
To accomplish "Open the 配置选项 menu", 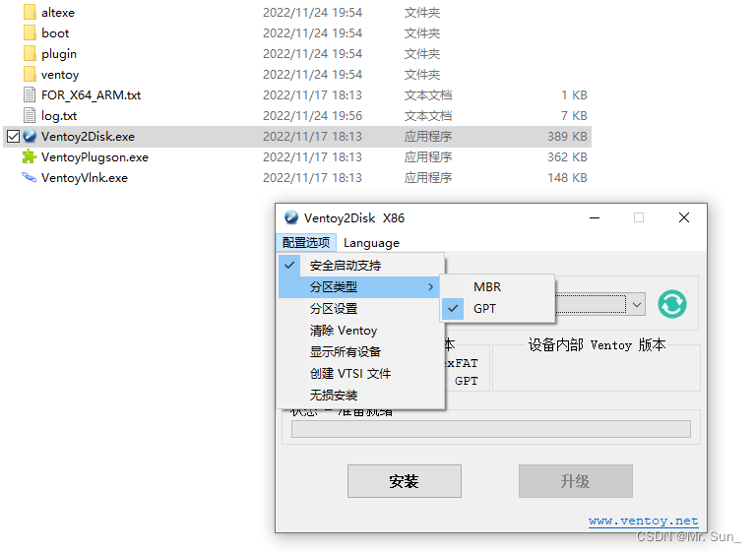I will [x=306, y=242].
